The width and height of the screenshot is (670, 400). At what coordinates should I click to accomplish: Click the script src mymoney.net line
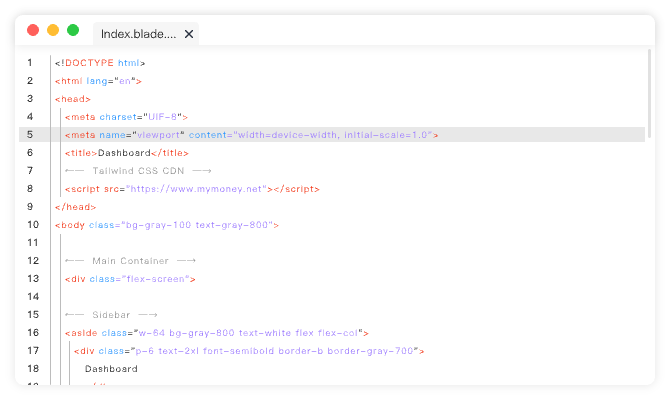[192, 188]
